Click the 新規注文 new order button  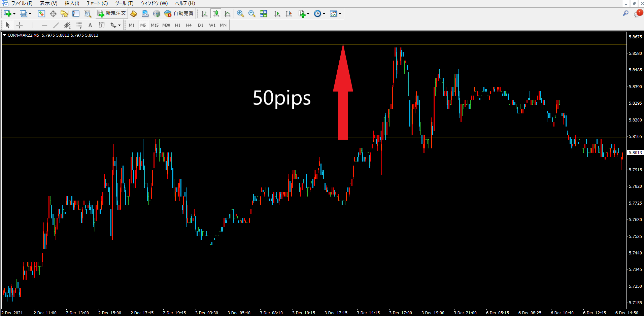pyautogui.click(x=111, y=13)
